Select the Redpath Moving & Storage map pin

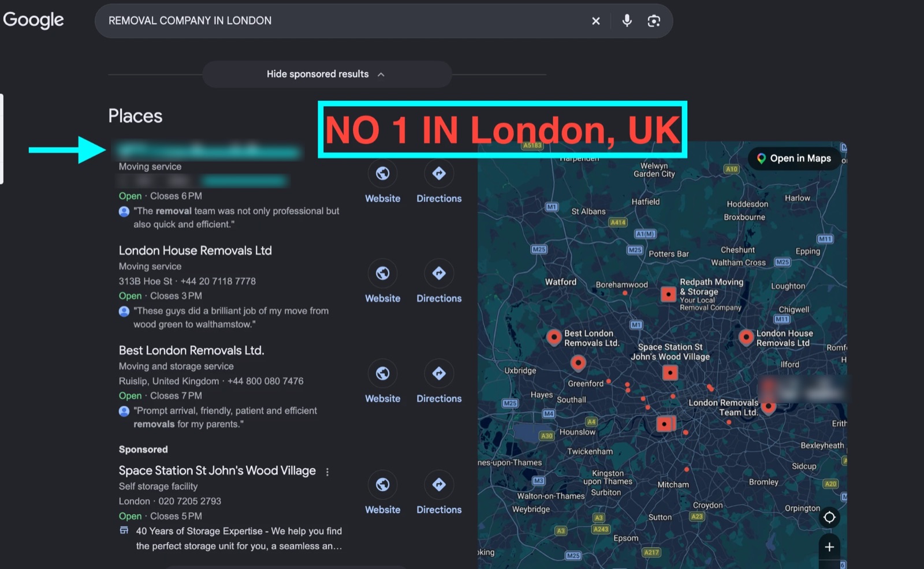tap(668, 294)
